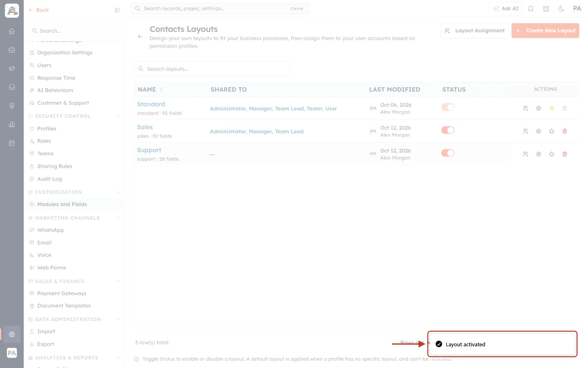This screenshot has width=588, height=368.
Task: Open the settings gear in left rail
Action: click(12, 334)
